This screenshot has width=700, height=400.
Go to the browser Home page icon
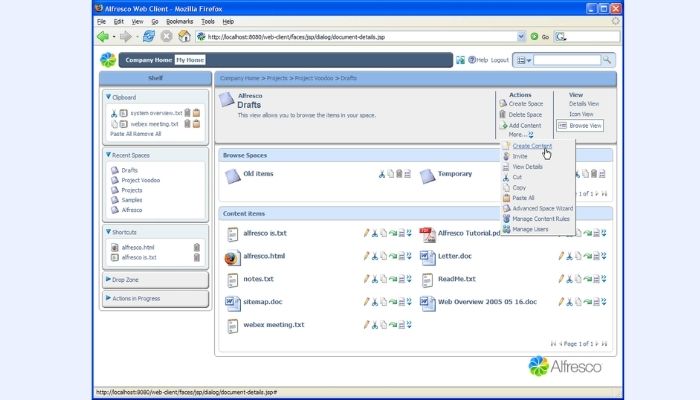(x=184, y=36)
